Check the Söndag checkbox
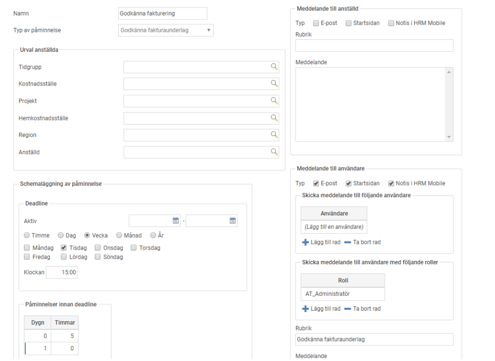Screen dimensions: 495x361 pyautogui.click(x=98, y=257)
